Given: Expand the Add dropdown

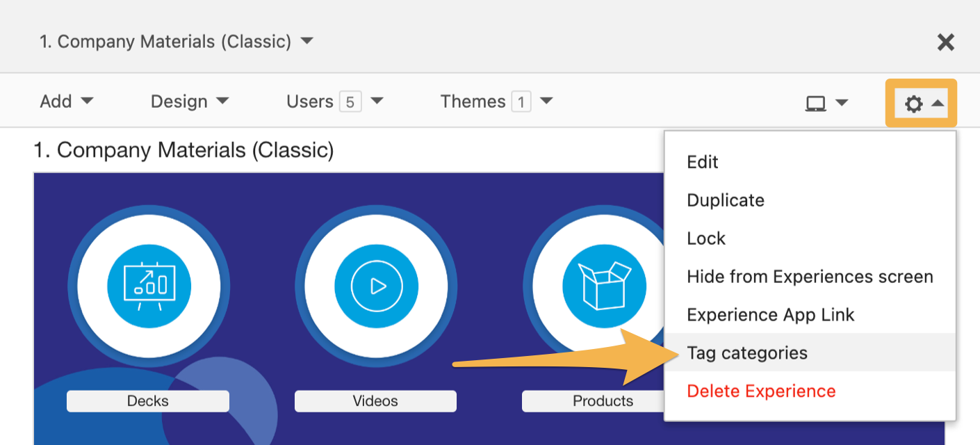Looking at the screenshot, I should pos(67,102).
